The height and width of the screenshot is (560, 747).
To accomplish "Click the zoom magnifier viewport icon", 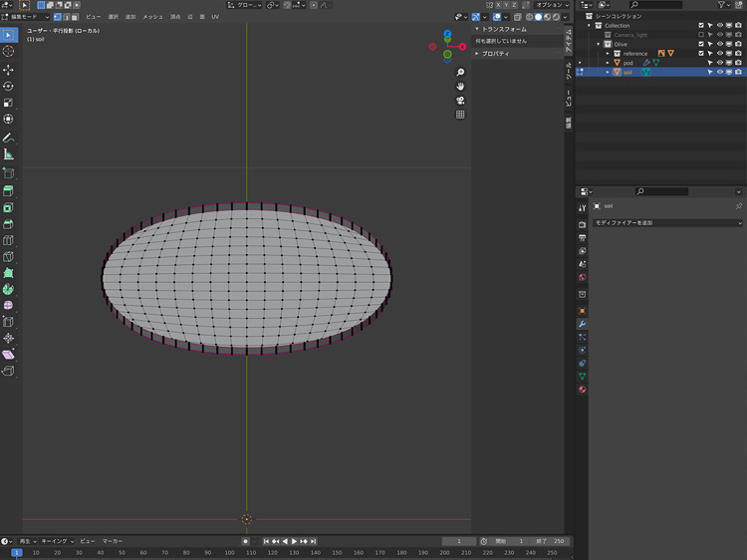I will click(460, 73).
